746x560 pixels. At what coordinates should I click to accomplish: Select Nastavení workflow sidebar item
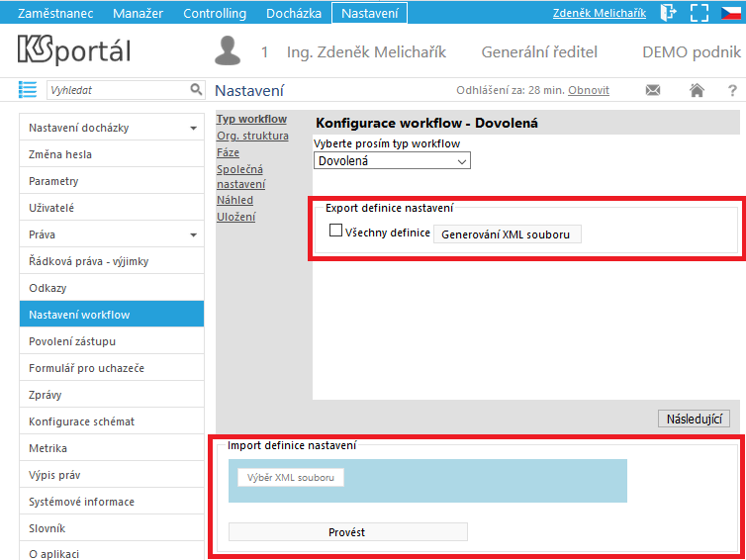point(112,314)
